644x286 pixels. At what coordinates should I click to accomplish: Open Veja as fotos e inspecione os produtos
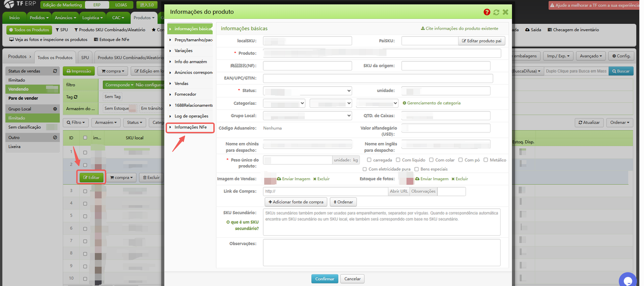click(48, 39)
